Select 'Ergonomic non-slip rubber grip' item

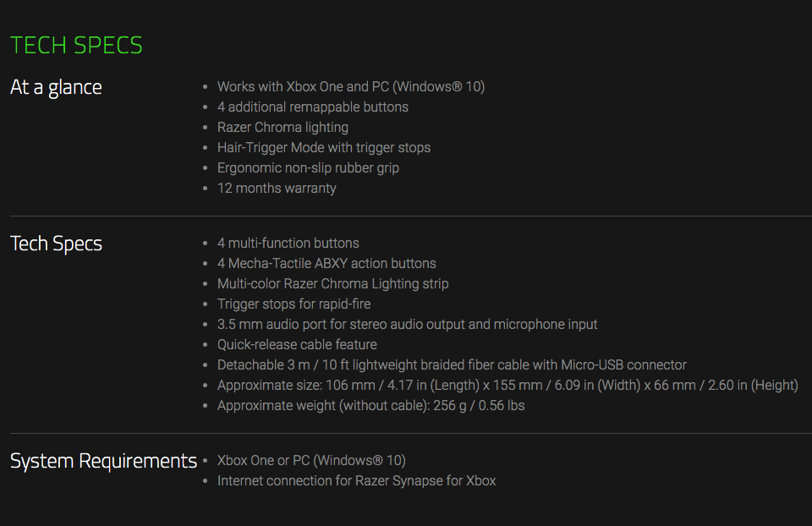tap(308, 167)
